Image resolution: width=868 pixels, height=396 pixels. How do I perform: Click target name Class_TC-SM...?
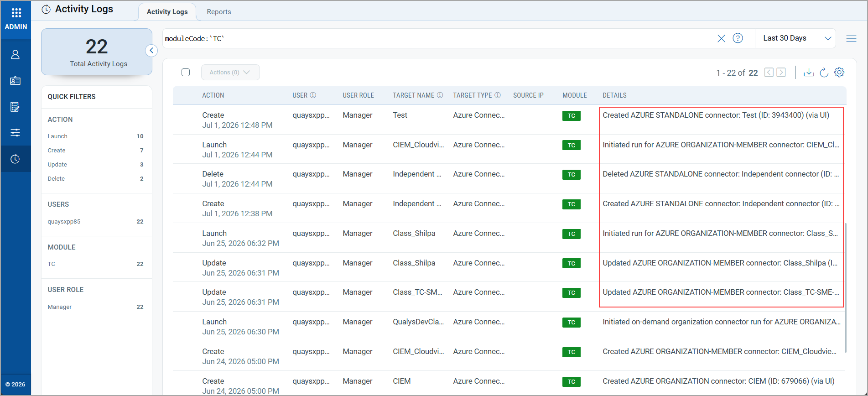click(417, 292)
